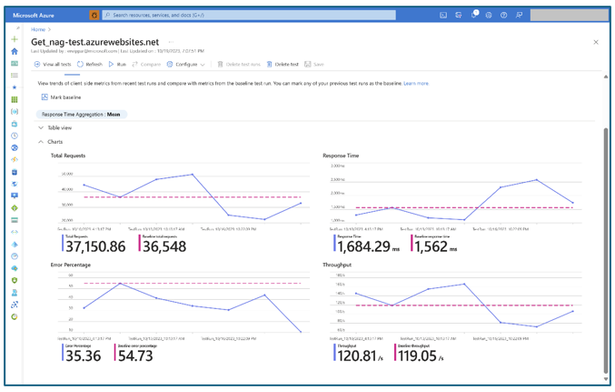Click the Delete test trash icon
This screenshot has width=615, height=392.
[269, 64]
